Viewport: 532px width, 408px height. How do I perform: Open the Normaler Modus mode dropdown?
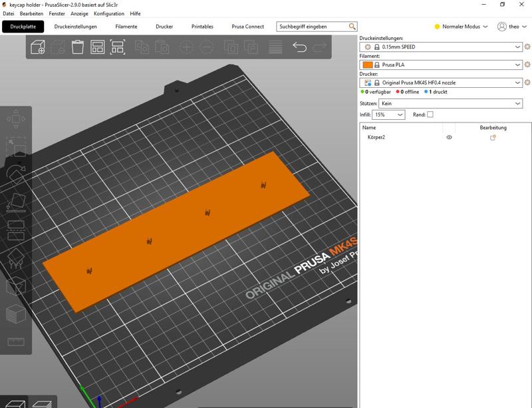[x=462, y=27]
